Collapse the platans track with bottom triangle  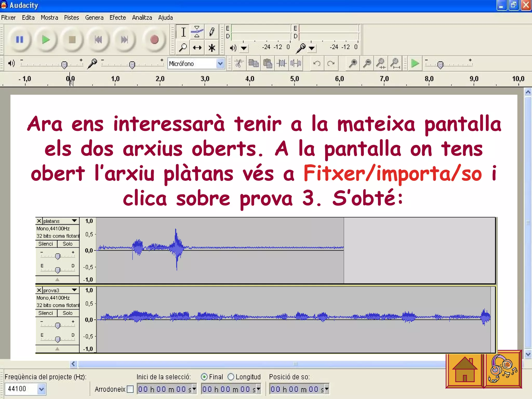pyautogui.click(x=57, y=280)
